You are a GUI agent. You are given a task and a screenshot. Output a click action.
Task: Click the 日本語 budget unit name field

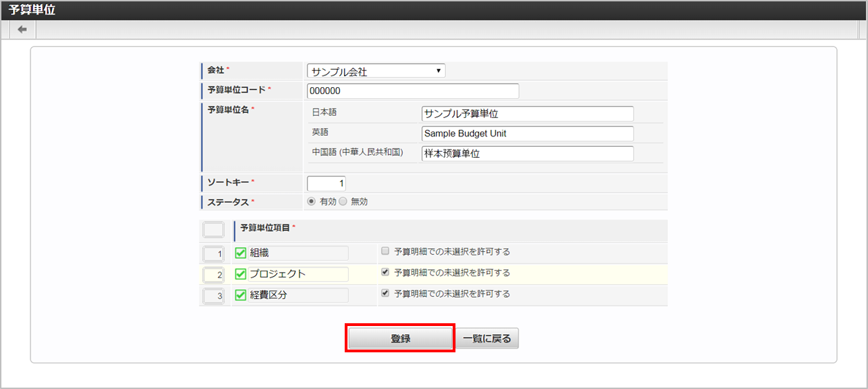[x=527, y=114]
